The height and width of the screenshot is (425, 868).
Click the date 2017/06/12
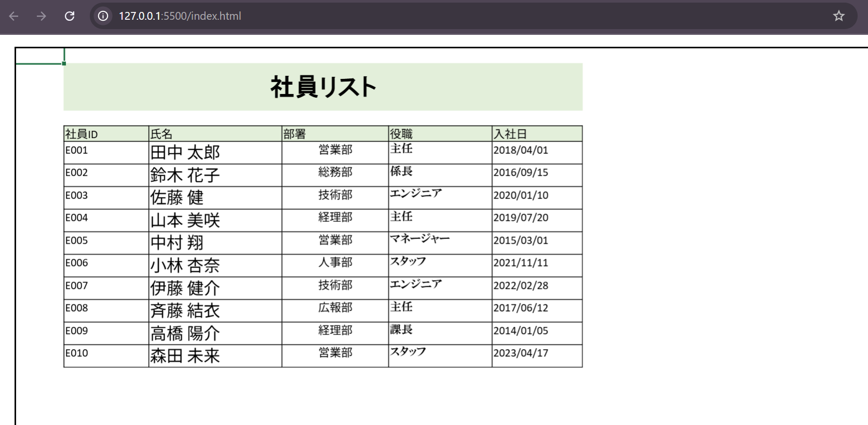pyautogui.click(x=521, y=308)
